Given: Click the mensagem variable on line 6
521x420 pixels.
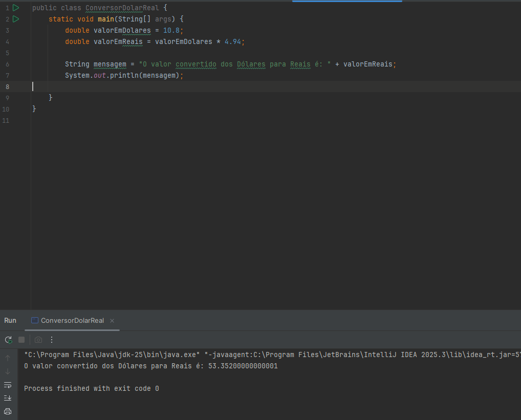Looking at the screenshot, I should coord(110,64).
